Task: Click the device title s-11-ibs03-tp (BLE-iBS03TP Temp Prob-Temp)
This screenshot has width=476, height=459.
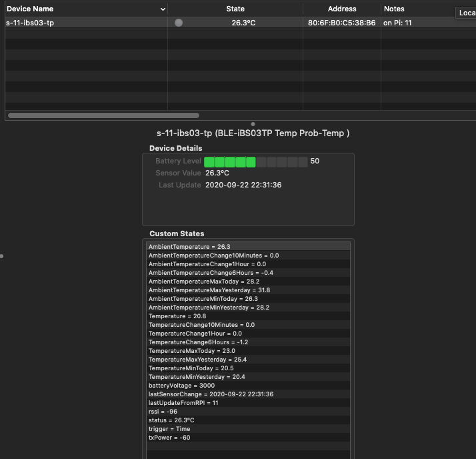Action: pyautogui.click(x=253, y=133)
